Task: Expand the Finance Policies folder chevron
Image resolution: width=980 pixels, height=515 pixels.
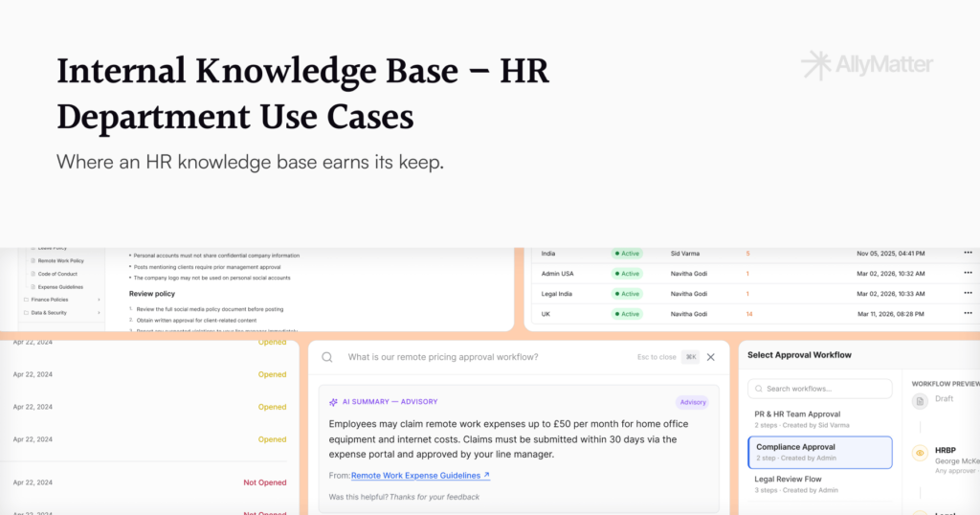Action: (x=99, y=300)
